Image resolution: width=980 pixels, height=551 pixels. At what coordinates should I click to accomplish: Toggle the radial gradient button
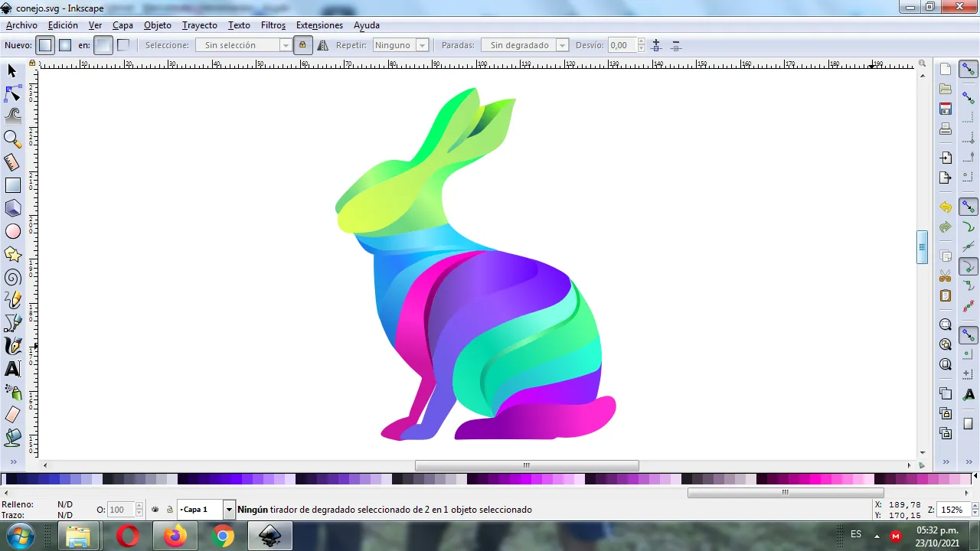point(65,45)
